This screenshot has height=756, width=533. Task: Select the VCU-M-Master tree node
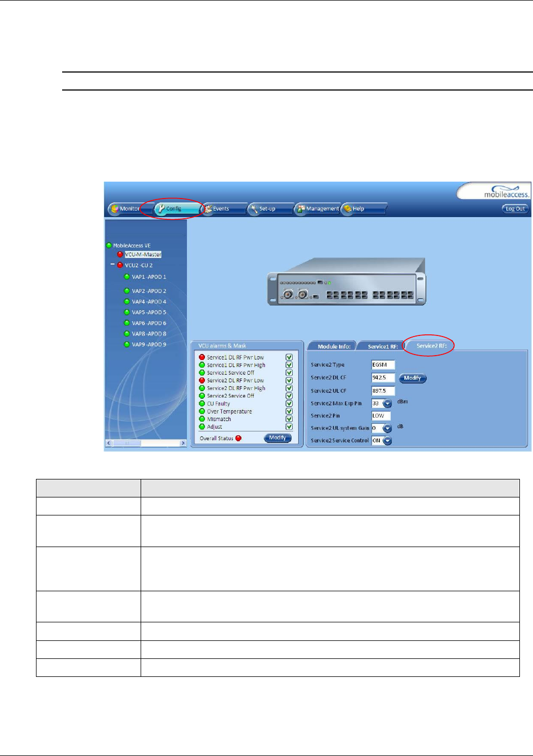pos(143,255)
